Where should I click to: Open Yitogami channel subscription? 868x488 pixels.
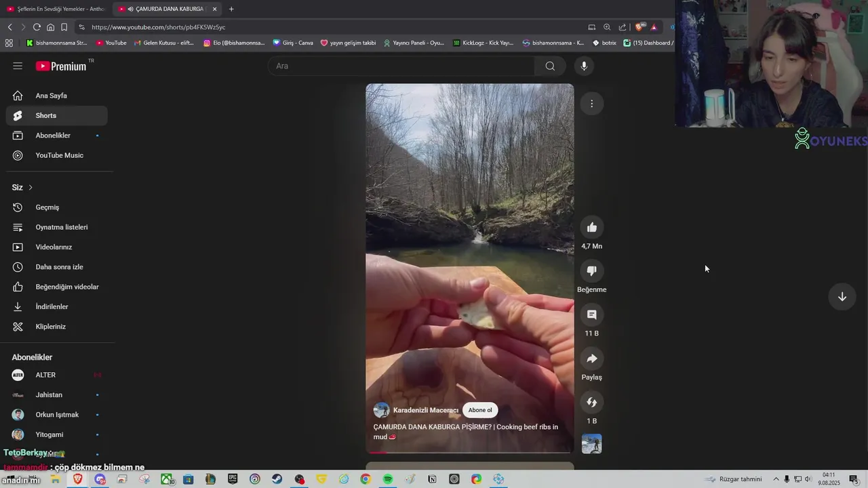(56, 434)
